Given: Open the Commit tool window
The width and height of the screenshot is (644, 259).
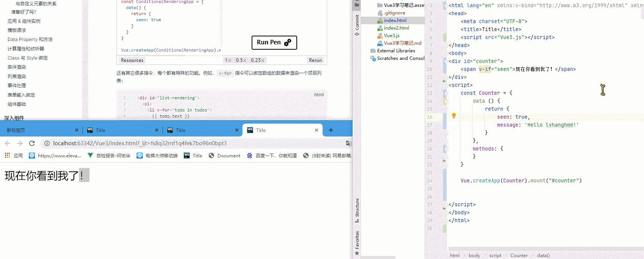Looking at the screenshot, I should click(x=357, y=25).
